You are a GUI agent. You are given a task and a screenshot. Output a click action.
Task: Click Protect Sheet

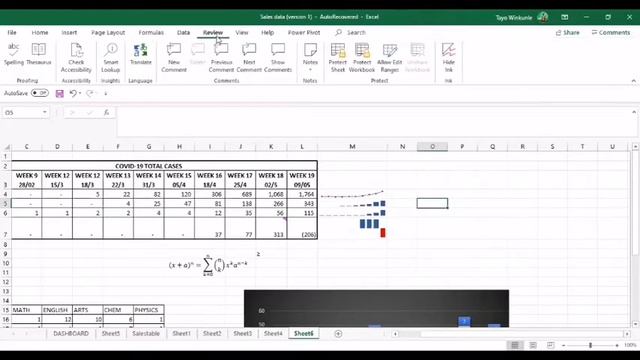click(338, 58)
